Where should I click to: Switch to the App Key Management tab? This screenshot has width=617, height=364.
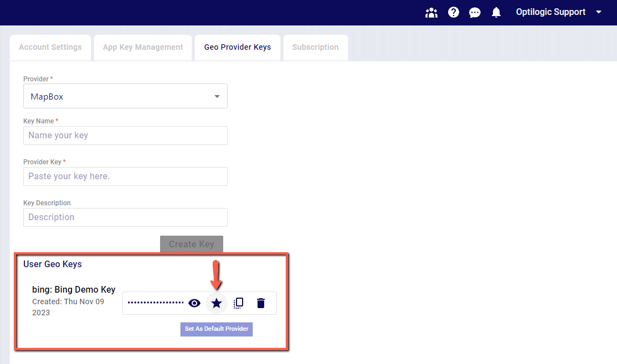click(143, 47)
